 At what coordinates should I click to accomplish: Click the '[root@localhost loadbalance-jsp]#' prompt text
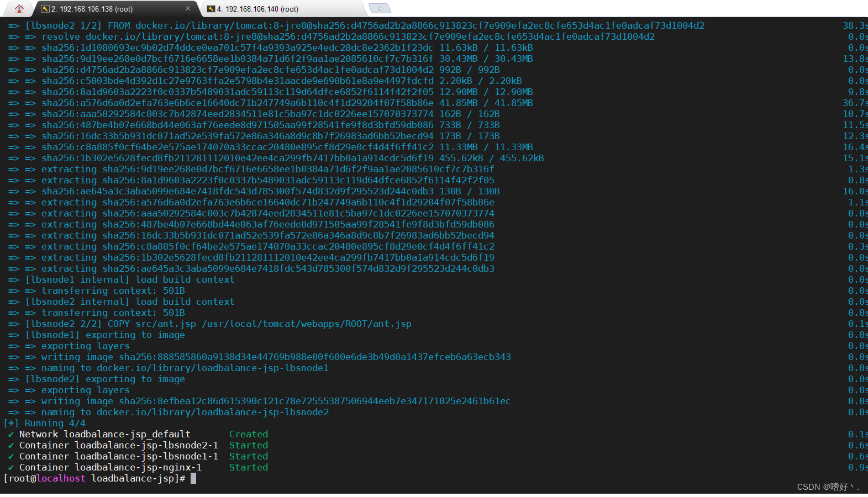(x=94, y=478)
